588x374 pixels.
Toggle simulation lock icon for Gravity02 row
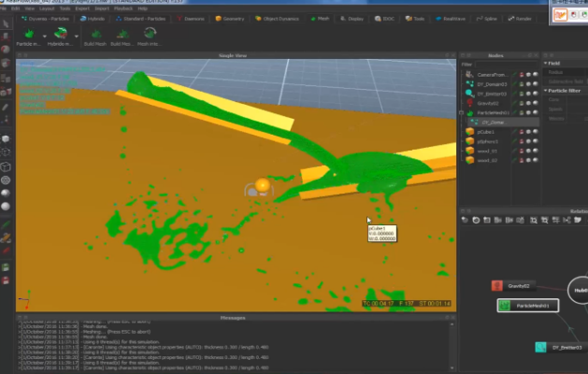click(x=522, y=103)
